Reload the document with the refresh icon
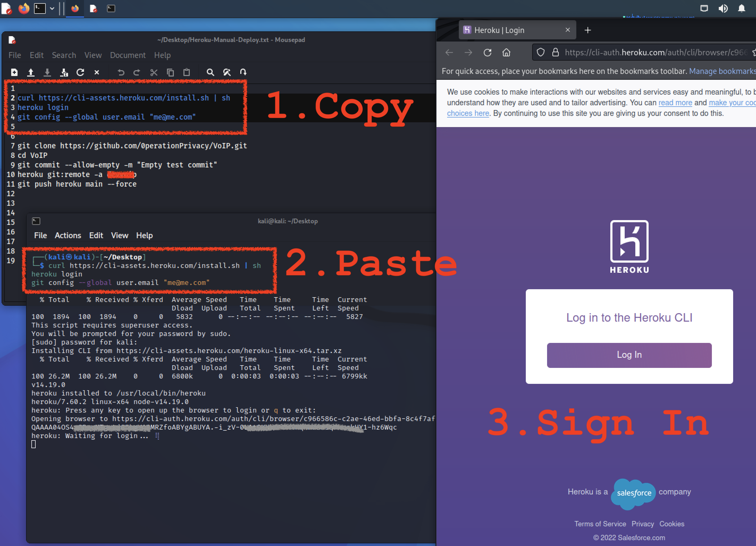Screen dimensions: 756x546 80,72
